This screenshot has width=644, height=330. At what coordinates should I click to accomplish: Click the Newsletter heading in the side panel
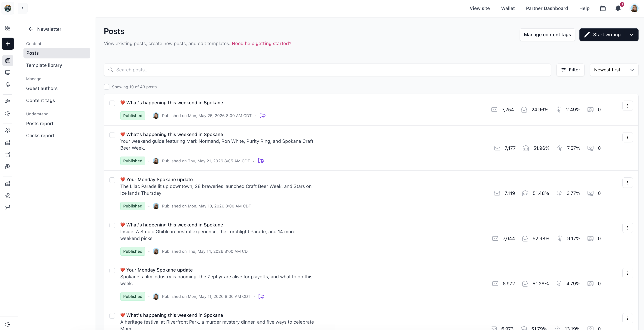click(x=49, y=29)
